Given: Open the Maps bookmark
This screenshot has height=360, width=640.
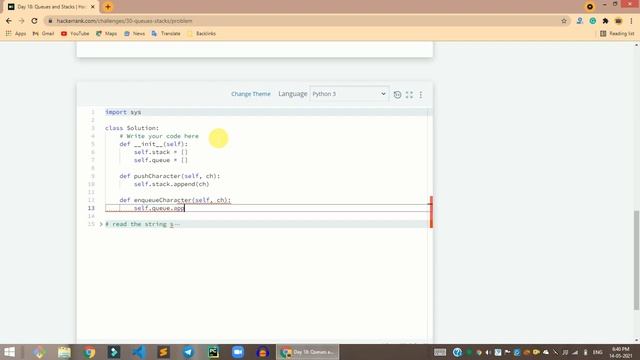Looking at the screenshot, I should click(107, 33).
